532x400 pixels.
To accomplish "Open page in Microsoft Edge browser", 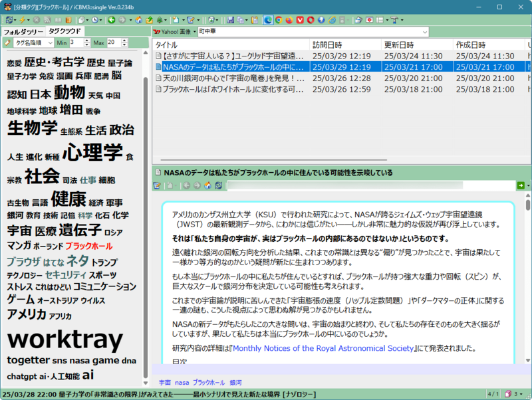I will tap(268, 20).
